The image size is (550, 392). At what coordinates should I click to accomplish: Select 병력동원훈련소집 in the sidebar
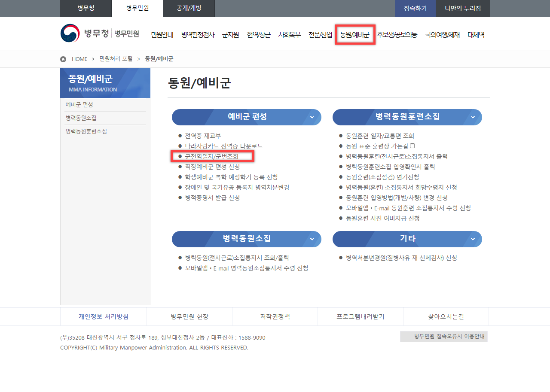pyautogui.click(x=86, y=131)
